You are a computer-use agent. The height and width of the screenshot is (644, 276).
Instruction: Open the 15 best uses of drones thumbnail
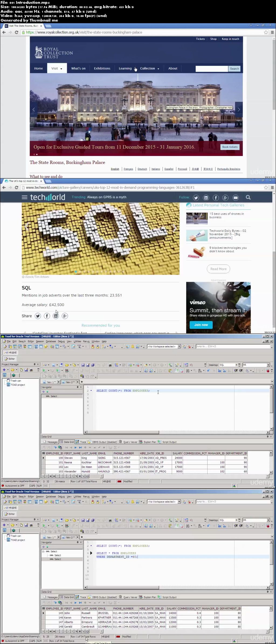197,219
